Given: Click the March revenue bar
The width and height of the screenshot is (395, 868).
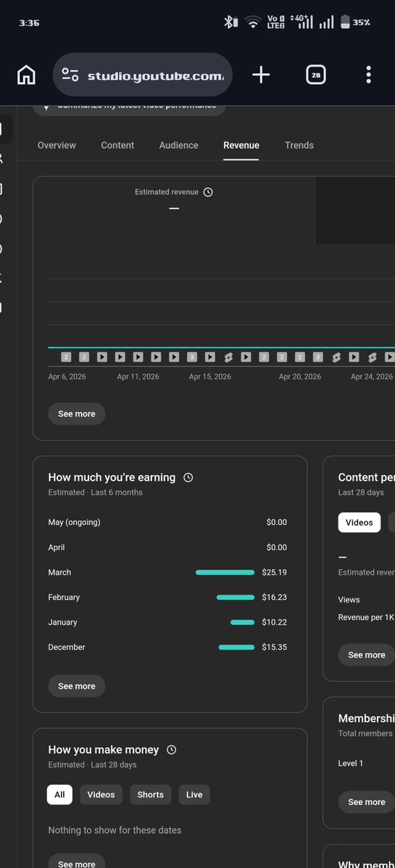Looking at the screenshot, I should [225, 573].
